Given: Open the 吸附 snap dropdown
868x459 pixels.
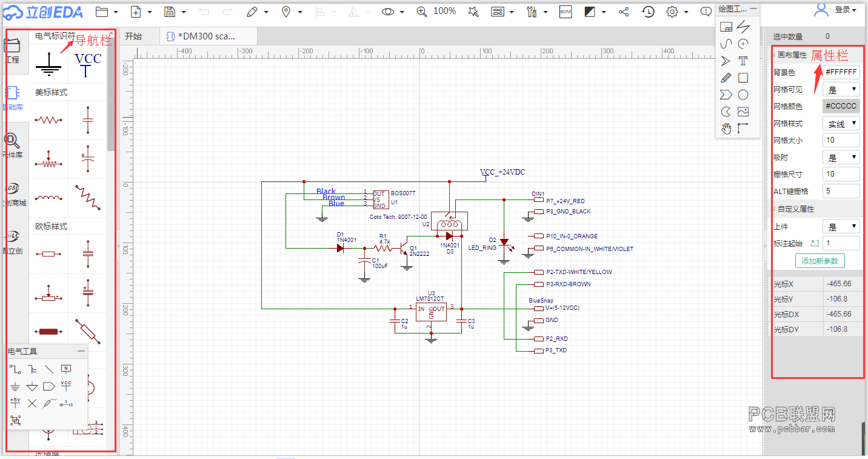Looking at the screenshot, I should (x=841, y=157).
